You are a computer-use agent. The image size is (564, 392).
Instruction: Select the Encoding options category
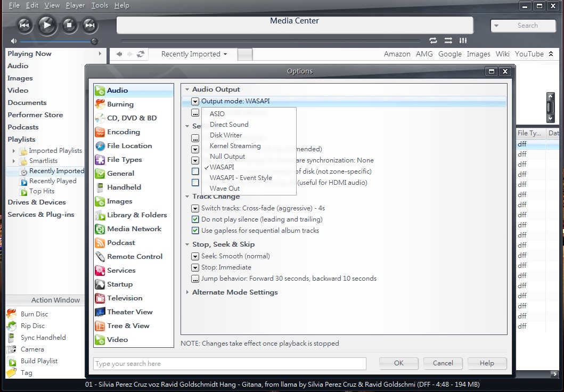click(x=123, y=132)
